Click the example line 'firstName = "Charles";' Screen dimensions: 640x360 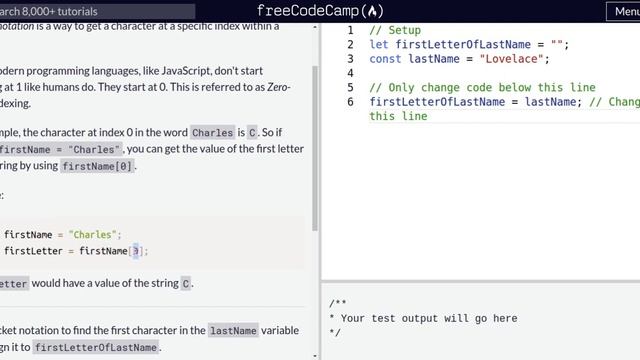click(62, 235)
